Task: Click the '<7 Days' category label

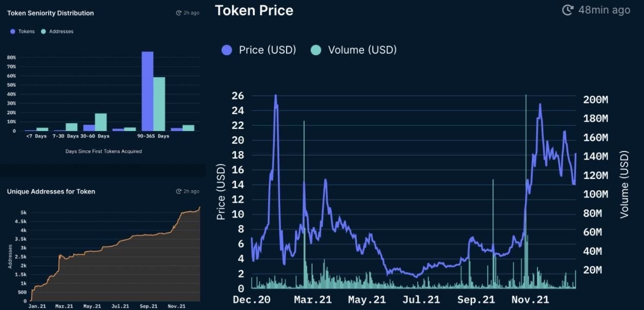Action: [x=37, y=136]
